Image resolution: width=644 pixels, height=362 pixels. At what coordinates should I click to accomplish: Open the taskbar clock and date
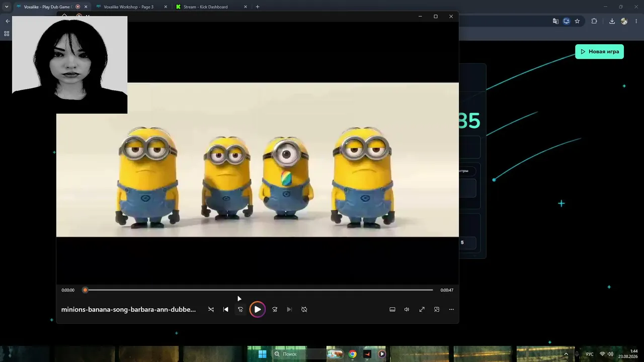pos(628,354)
